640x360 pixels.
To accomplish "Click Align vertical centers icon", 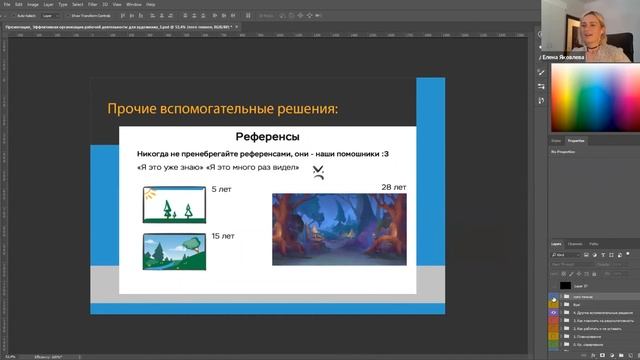I will tap(131, 16).
